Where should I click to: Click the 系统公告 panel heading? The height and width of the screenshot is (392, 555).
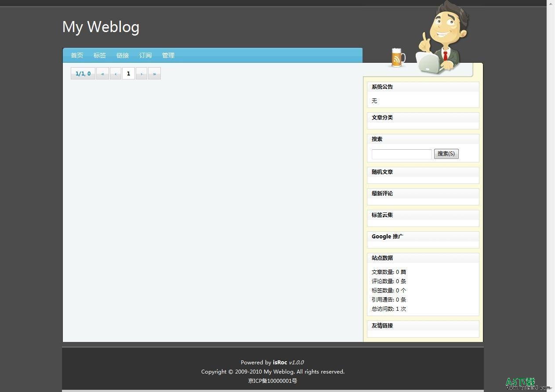[x=382, y=87]
